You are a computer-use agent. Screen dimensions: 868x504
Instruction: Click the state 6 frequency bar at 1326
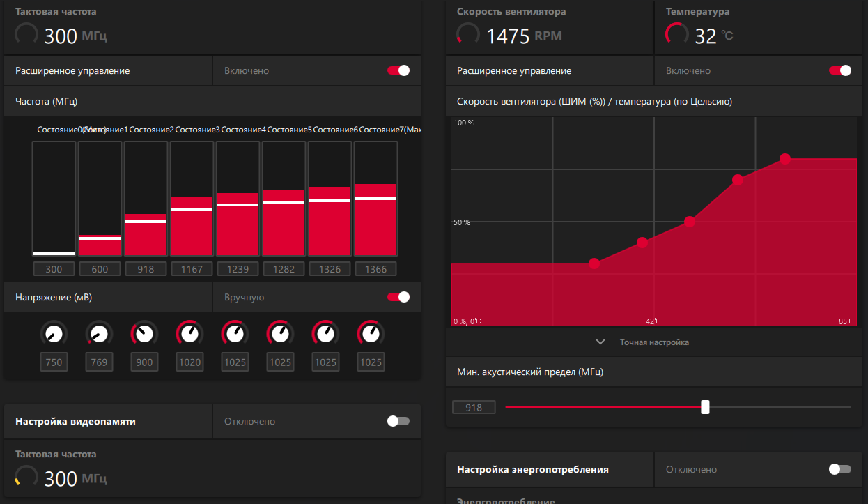(x=330, y=199)
